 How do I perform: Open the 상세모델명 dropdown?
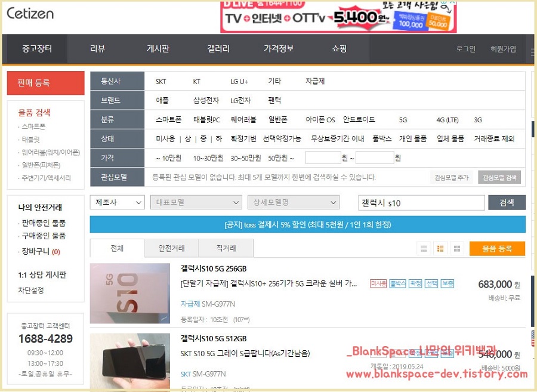pos(294,202)
